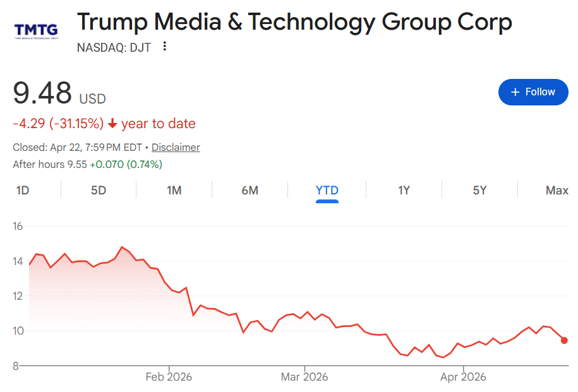Screen dimensions: 578x392
Task: Show the 5Y chart range
Action: (x=480, y=190)
